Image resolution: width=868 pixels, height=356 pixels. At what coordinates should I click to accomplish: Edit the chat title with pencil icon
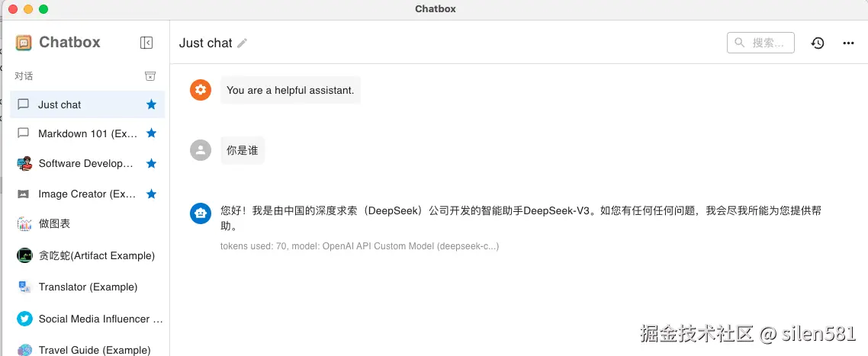click(242, 43)
